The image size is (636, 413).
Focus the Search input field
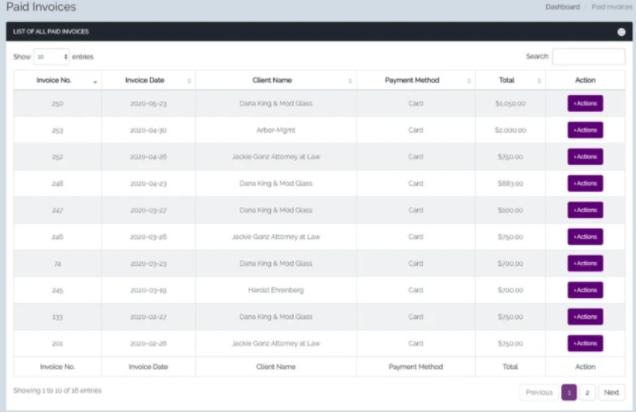(x=589, y=56)
